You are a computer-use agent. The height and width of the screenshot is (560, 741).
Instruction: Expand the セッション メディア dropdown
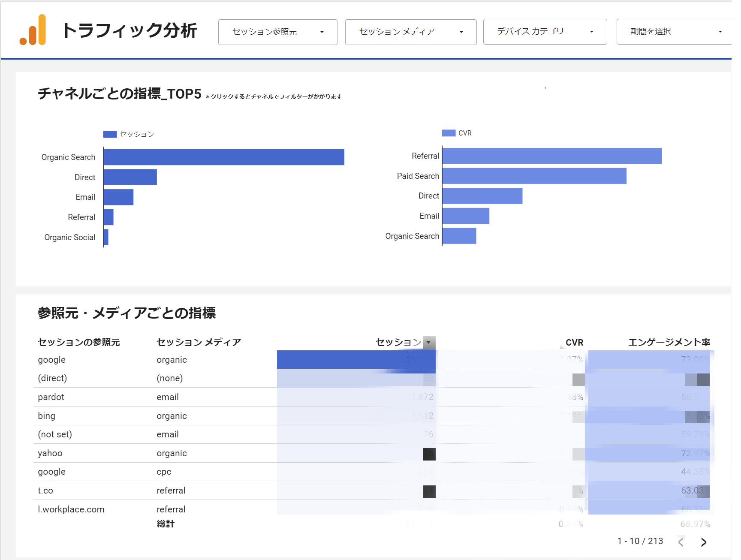(410, 32)
